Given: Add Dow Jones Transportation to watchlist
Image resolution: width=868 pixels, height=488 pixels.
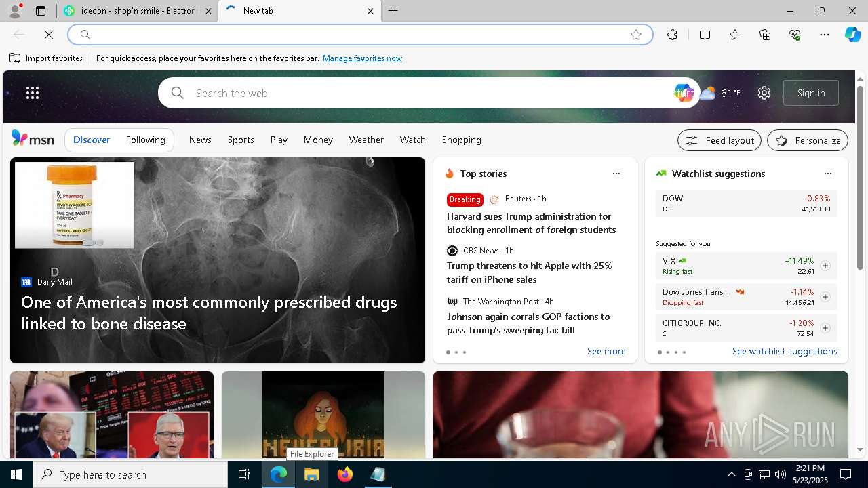Looking at the screenshot, I should 825,297.
